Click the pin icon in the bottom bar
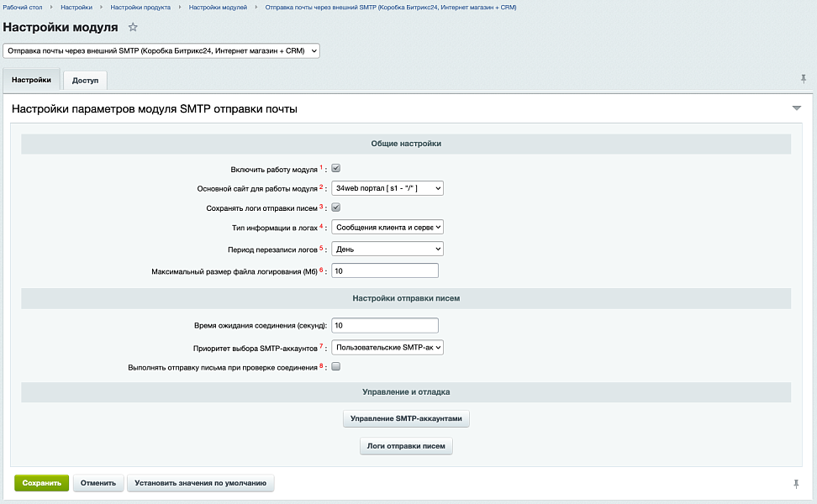The height and width of the screenshot is (504, 817). coord(796,484)
